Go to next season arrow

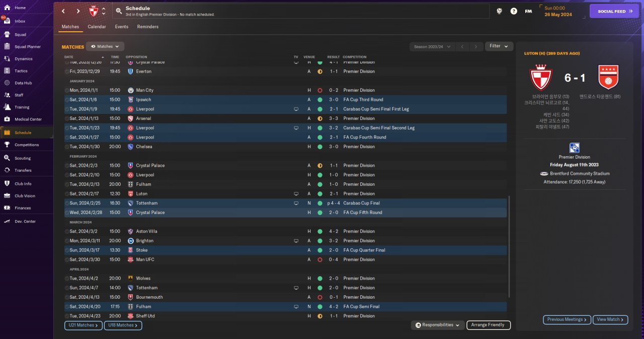(476, 47)
